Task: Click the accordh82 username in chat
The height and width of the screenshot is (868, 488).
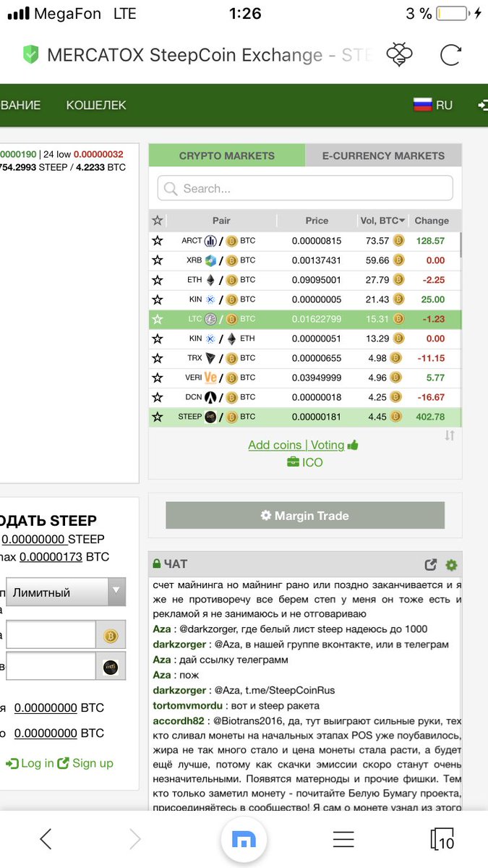Action: pos(179,720)
